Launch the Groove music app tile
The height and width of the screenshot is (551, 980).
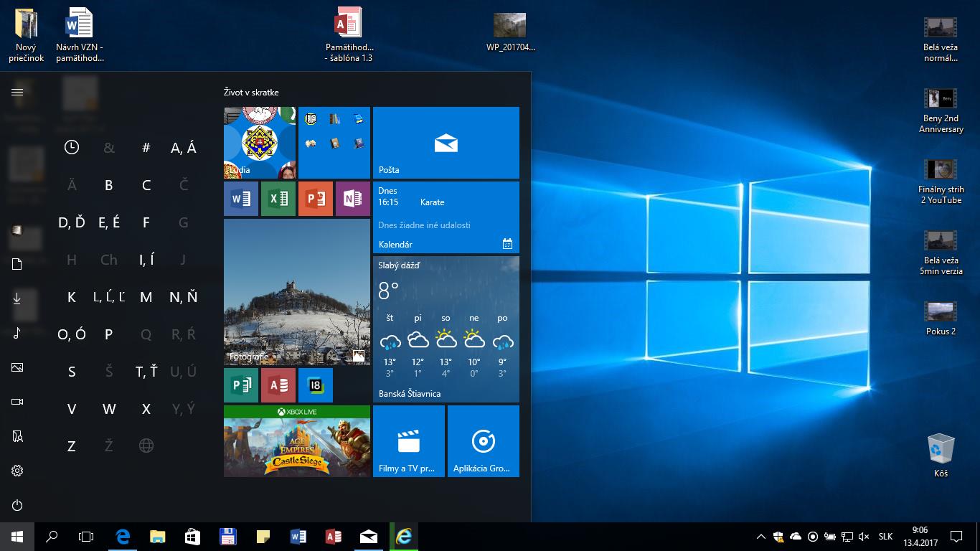(483, 441)
